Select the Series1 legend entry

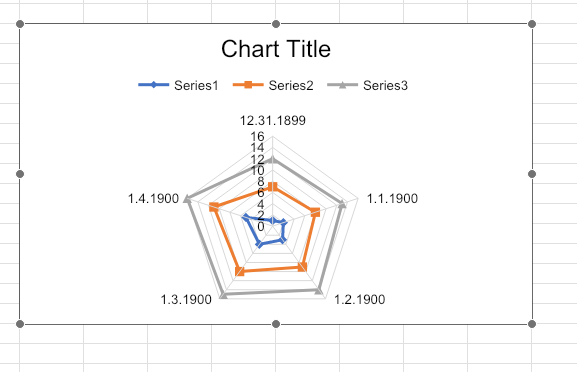178,85
